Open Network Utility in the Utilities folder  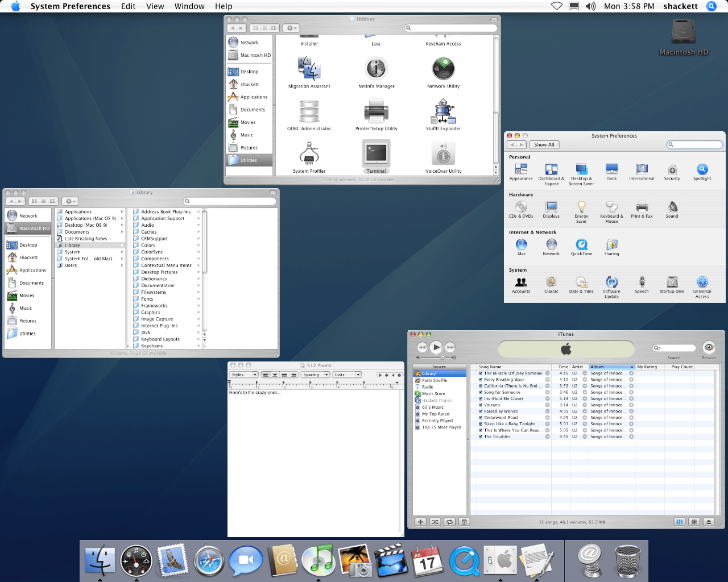(443, 70)
